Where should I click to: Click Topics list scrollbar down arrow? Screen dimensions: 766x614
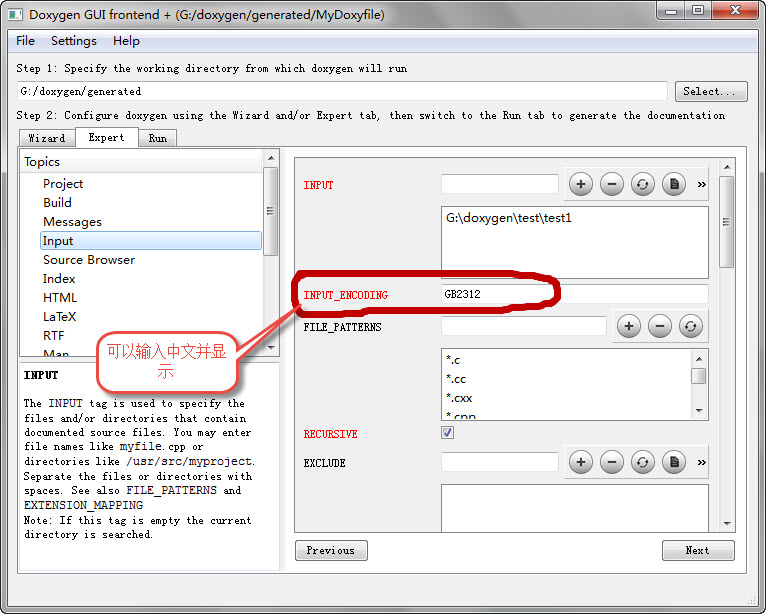click(x=271, y=348)
